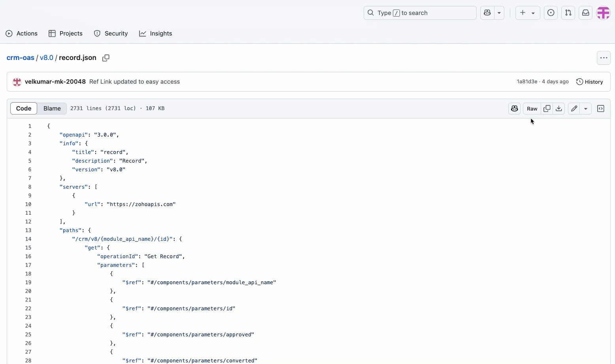Download the raw file
Screen dimensions: 615x364
[x=559, y=109]
